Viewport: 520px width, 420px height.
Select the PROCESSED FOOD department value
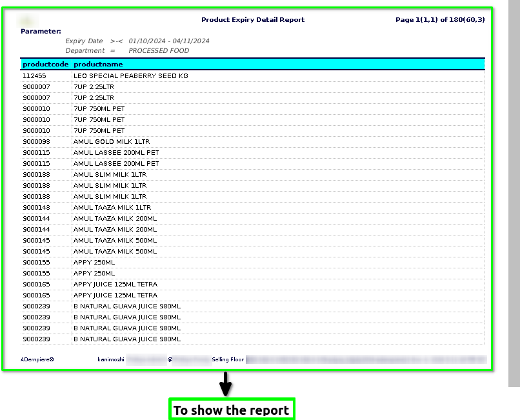[x=159, y=51]
